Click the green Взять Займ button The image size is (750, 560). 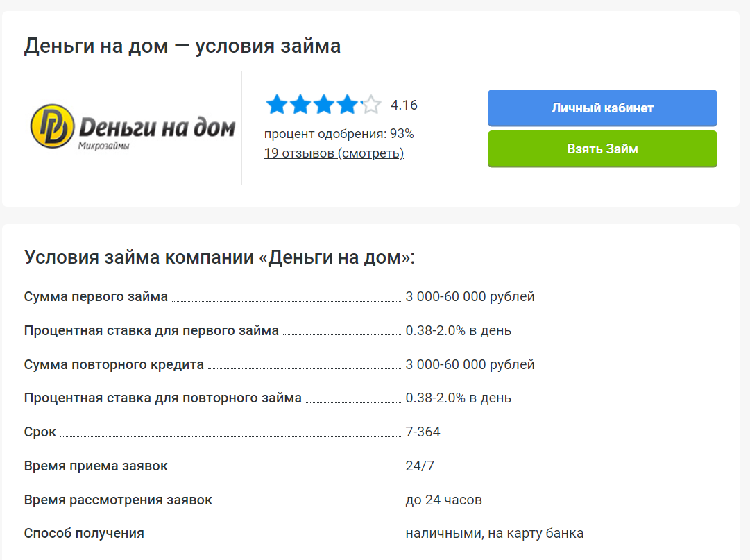[602, 149]
